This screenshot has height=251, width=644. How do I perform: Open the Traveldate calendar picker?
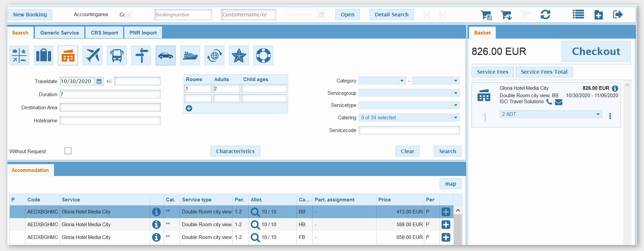(x=99, y=81)
